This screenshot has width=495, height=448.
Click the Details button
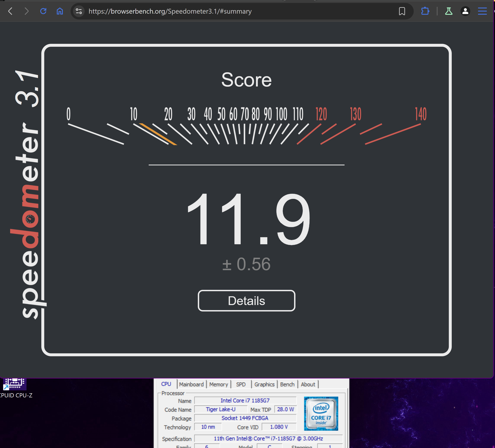tap(246, 301)
